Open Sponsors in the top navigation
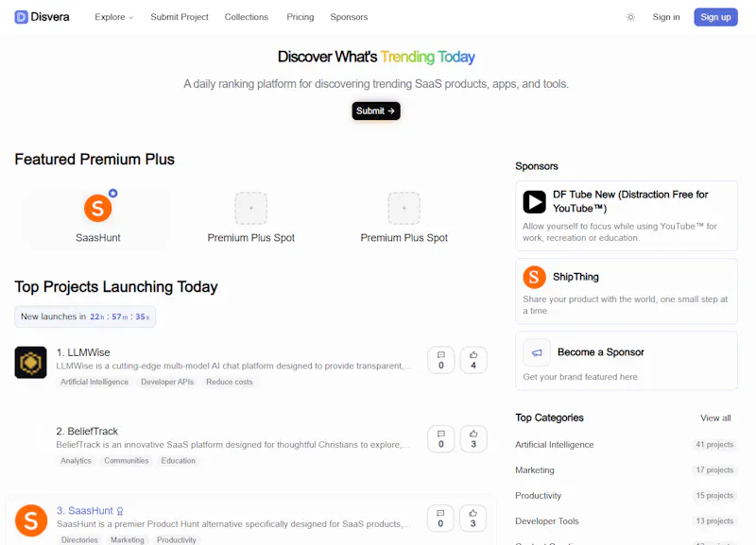 349,17
